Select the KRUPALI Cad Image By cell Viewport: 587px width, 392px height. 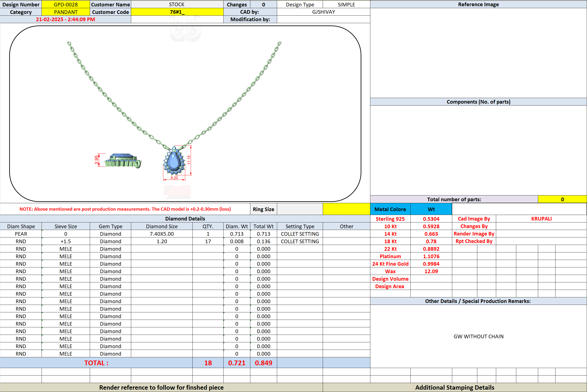[x=541, y=219]
